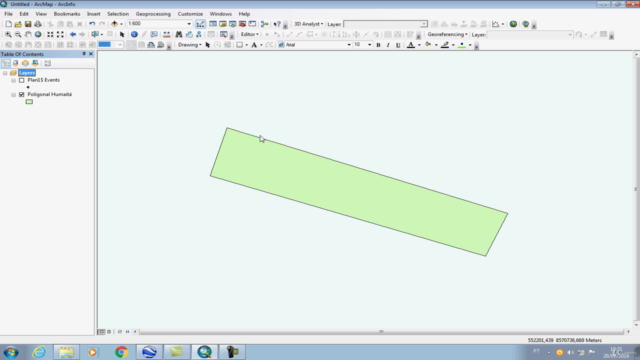Switch to List By Selection view
640x360 pixels.
tap(35, 63)
